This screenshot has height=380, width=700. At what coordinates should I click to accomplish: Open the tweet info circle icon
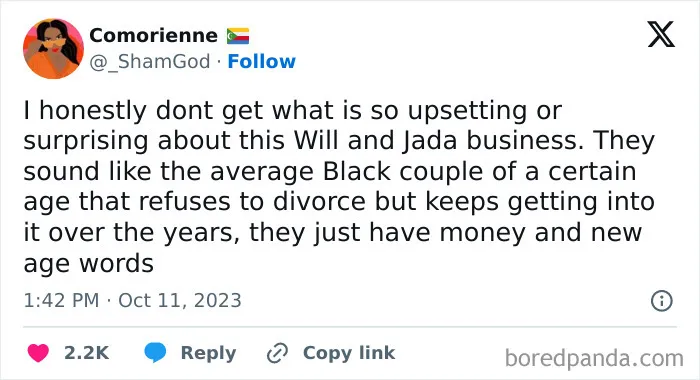coord(662,301)
